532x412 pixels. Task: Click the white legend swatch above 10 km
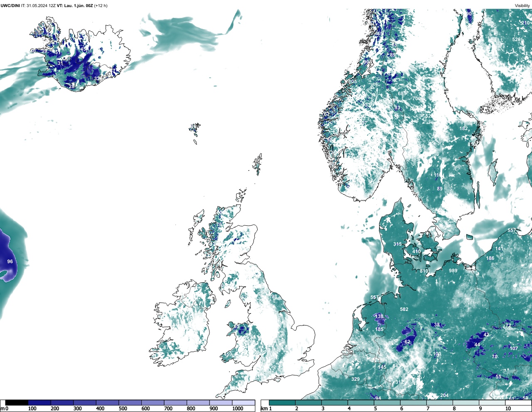(518, 402)
